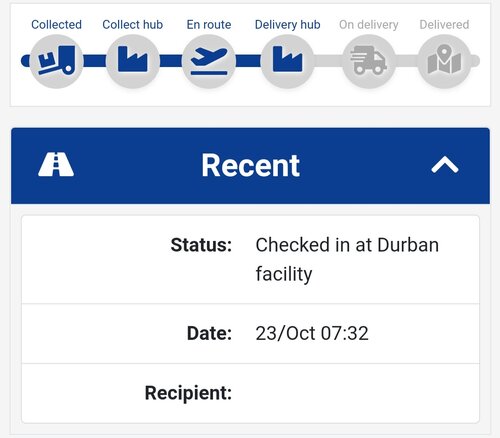The width and height of the screenshot is (500, 438).
Task: Click the Delivery hub step label
Action: pyautogui.click(x=287, y=25)
